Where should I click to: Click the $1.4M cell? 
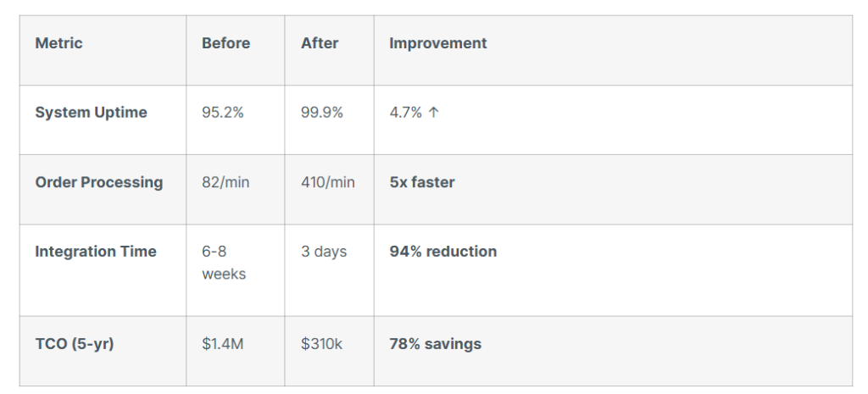coord(223,344)
